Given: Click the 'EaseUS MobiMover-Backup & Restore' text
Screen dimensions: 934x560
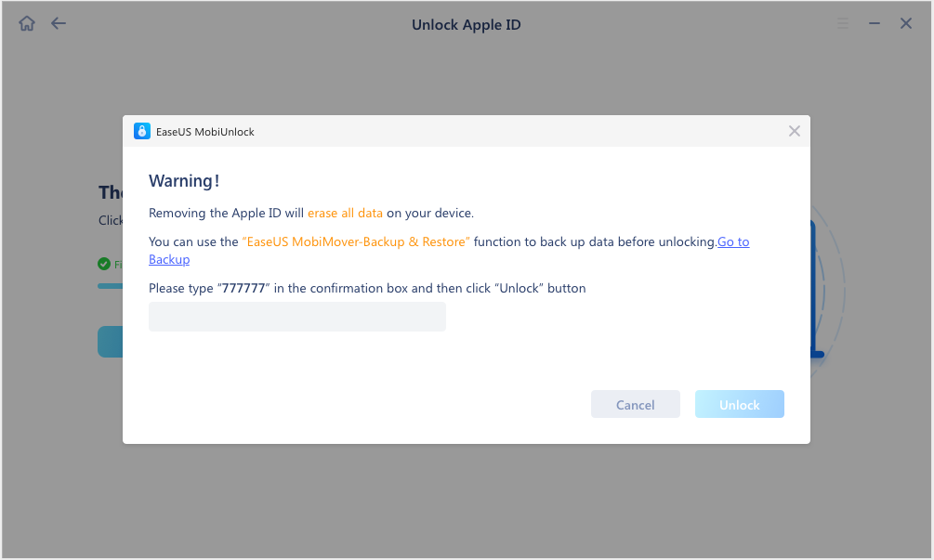Looking at the screenshot, I should tap(356, 241).
